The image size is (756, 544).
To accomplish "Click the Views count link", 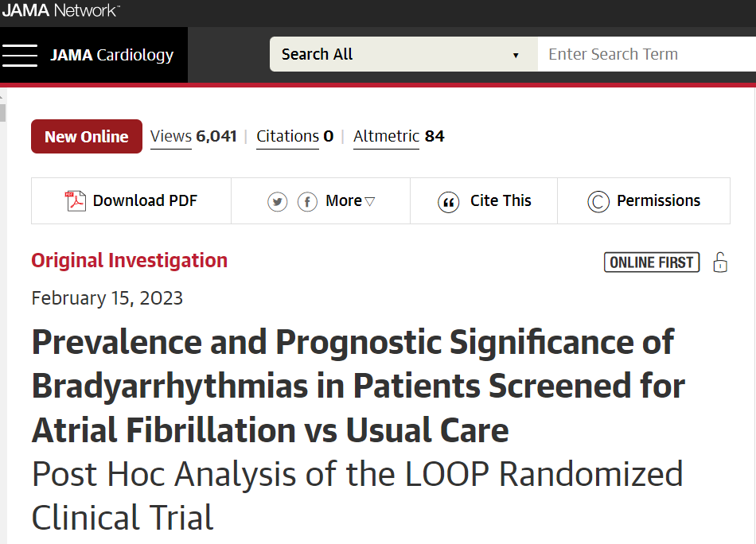I will [193, 136].
